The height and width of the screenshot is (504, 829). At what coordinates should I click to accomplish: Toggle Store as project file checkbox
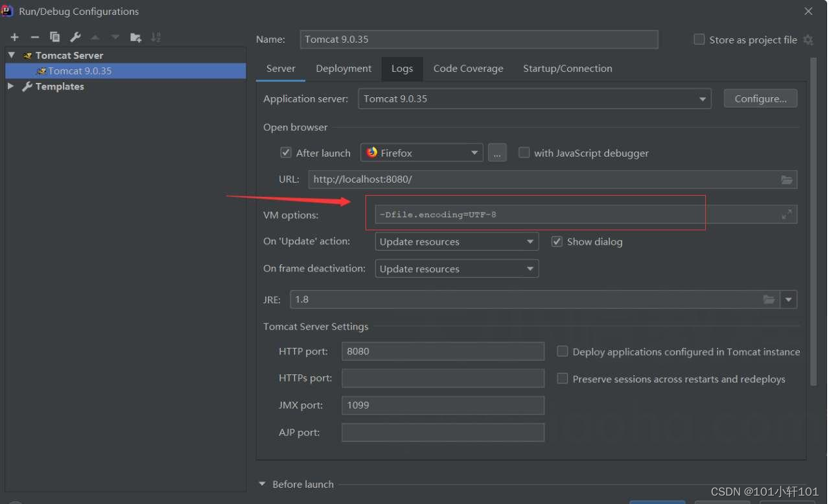coord(699,40)
